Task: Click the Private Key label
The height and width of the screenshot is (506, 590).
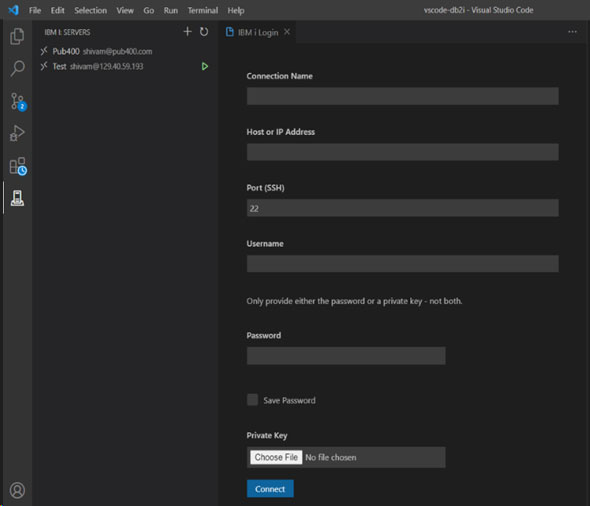Action: [267, 435]
